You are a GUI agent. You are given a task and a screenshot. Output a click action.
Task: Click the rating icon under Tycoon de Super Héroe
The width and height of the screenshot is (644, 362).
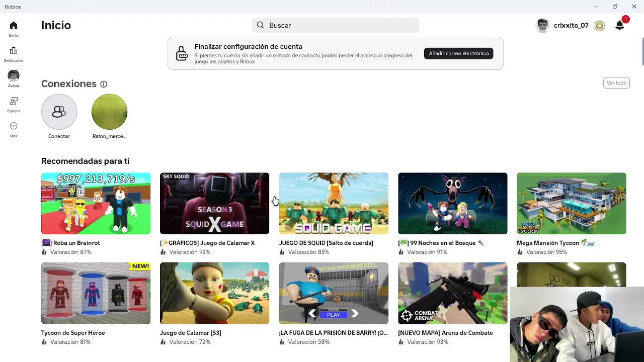tap(44, 342)
